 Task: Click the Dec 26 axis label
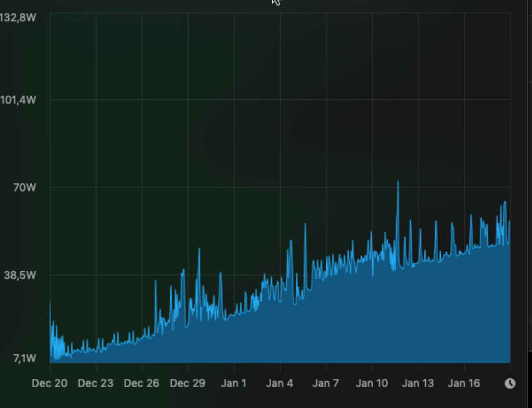click(x=142, y=384)
